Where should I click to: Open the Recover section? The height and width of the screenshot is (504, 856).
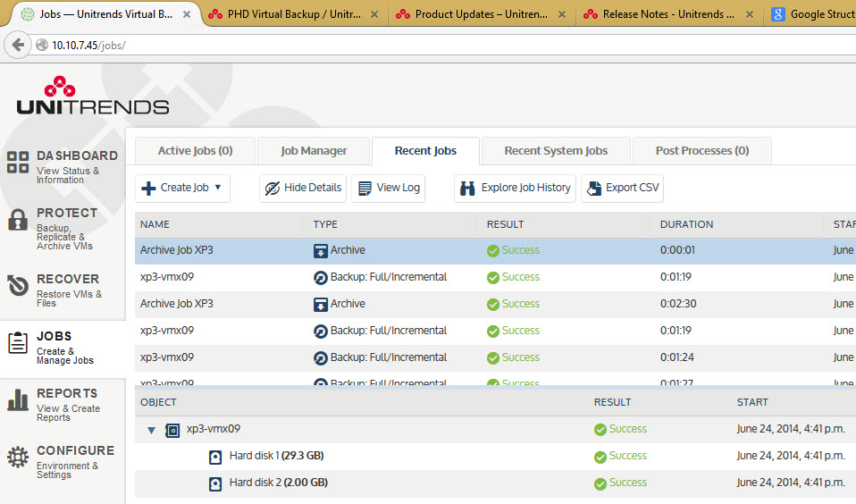tap(63, 290)
